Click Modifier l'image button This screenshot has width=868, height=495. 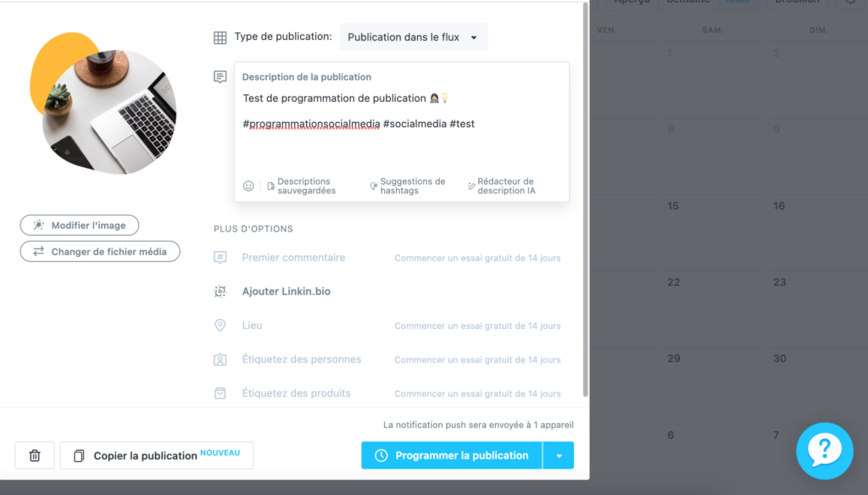[79, 225]
